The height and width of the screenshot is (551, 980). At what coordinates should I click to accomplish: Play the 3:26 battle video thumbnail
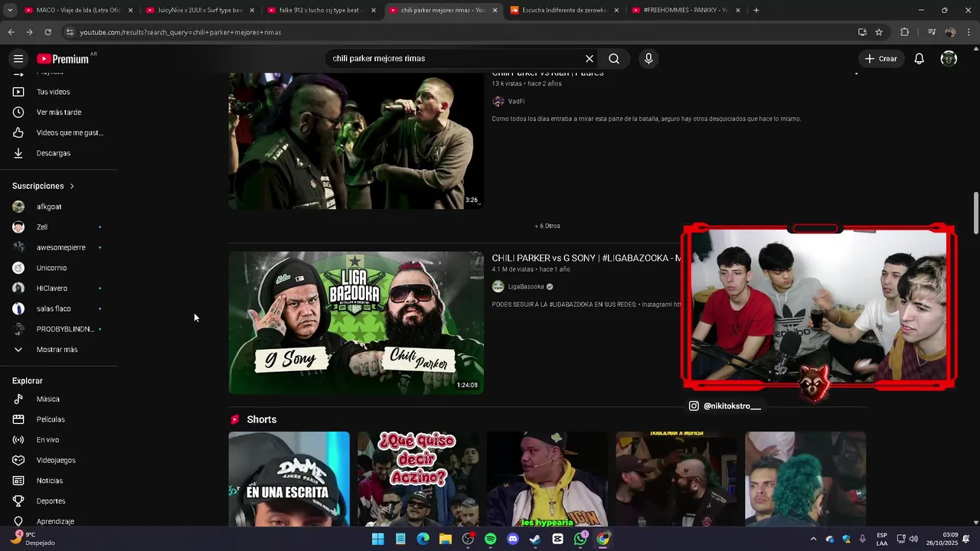pyautogui.click(x=356, y=141)
